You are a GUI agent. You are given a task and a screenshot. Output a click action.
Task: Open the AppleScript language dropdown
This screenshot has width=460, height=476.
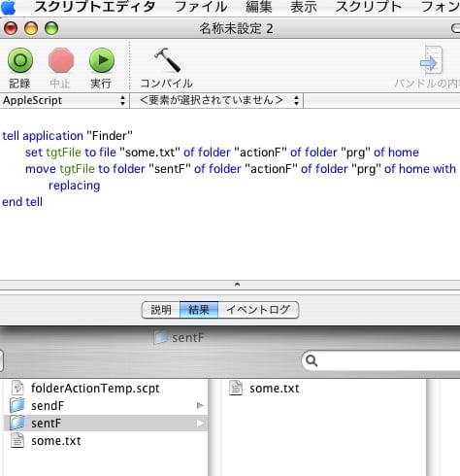pos(64,100)
